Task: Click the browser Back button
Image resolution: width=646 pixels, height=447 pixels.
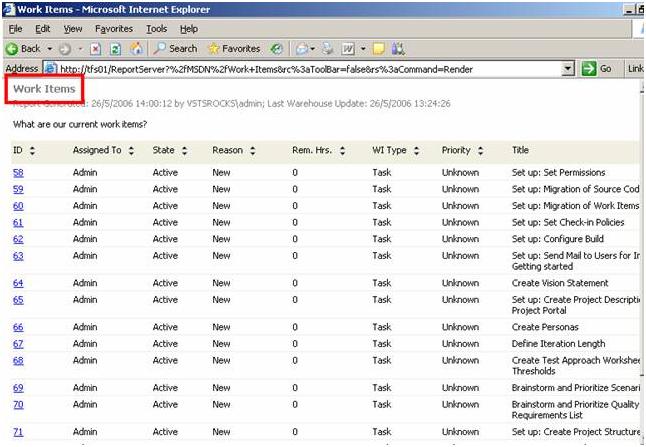Action: (x=22, y=48)
